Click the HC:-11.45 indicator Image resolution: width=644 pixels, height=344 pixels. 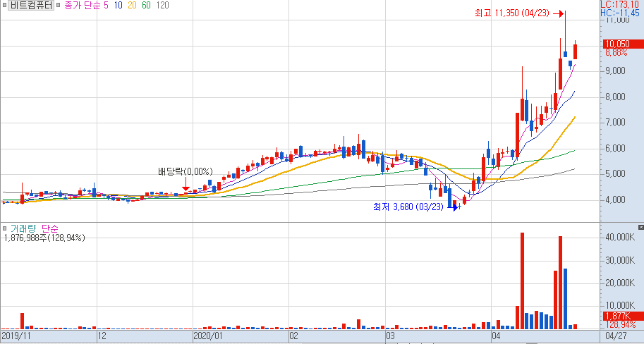click(621, 13)
